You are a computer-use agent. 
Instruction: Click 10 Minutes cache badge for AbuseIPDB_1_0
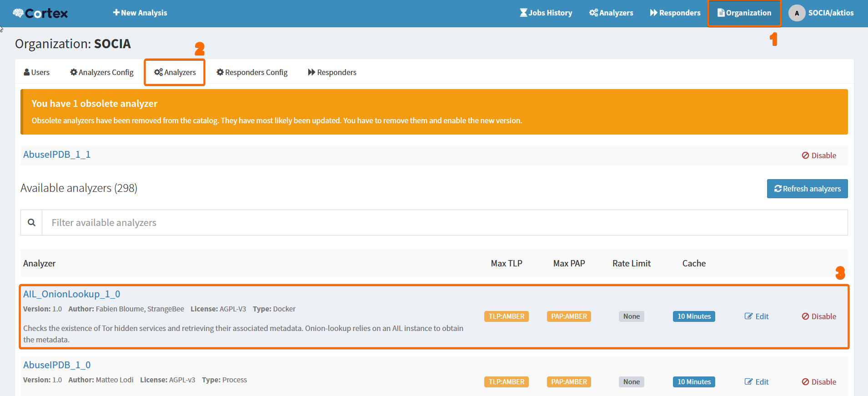click(694, 382)
